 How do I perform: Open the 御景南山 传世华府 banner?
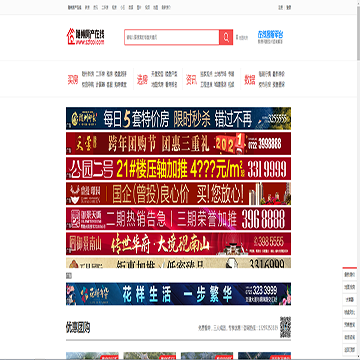(178, 244)
